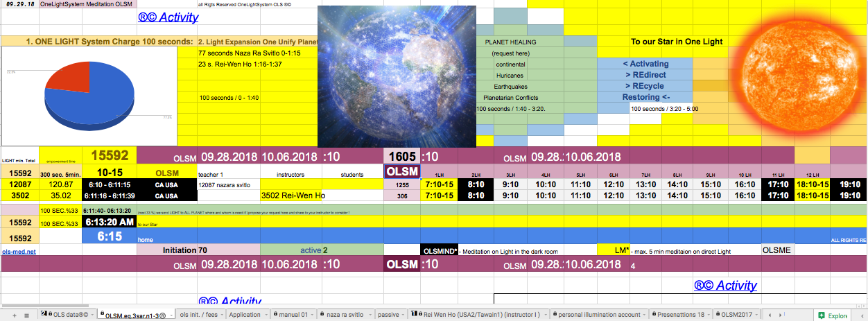868x321 pixels.
Task: Open personal illumination account tab dropdown
Action: pos(645,315)
